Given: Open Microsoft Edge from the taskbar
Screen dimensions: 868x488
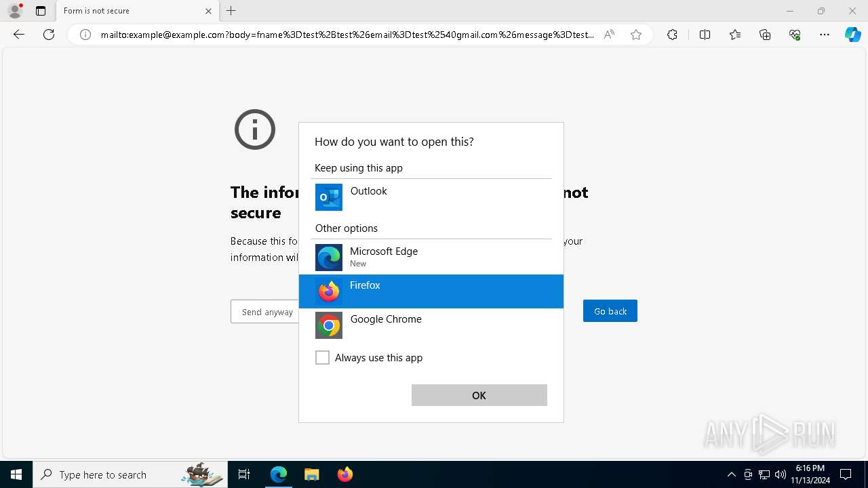Looking at the screenshot, I should click(279, 474).
